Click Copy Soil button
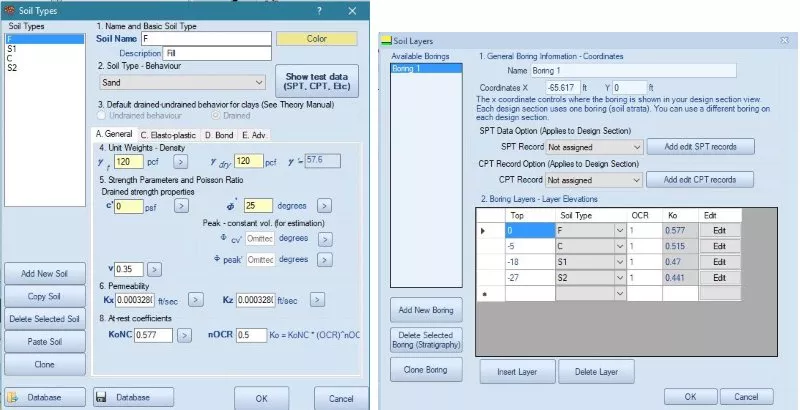Screen dimensions: 800x410 pyautogui.click(x=44, y=296)
